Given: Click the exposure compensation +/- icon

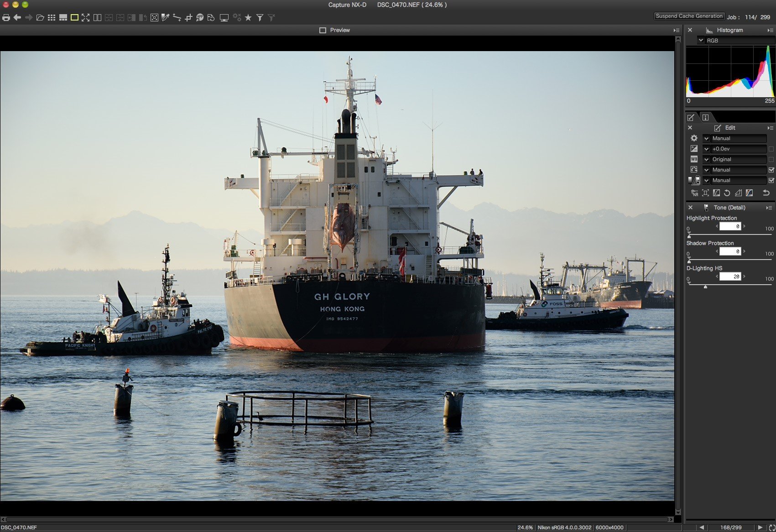Looking at the screenshot, I should 694,149.
